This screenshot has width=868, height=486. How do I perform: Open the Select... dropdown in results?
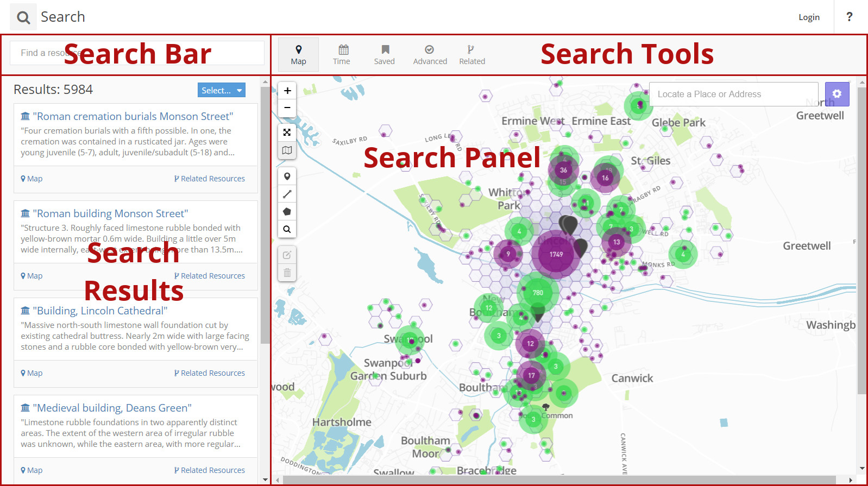tap(221, 90)
